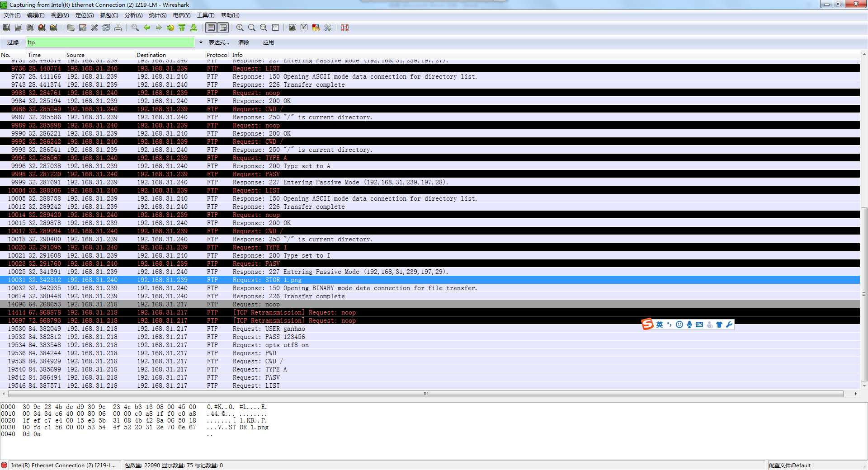The width and height of the screenshot is (868, 470).
Task: Save the capture file icon
Action: coord(83,28)
